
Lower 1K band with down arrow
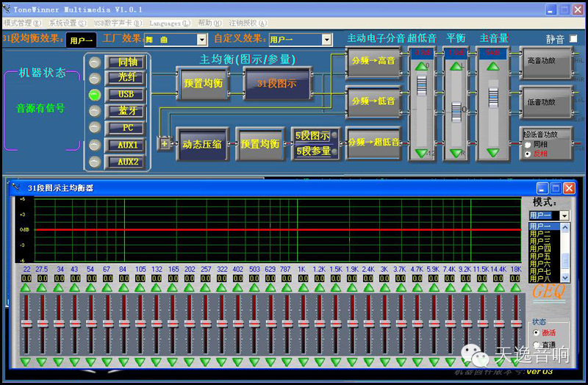point(303,361)
